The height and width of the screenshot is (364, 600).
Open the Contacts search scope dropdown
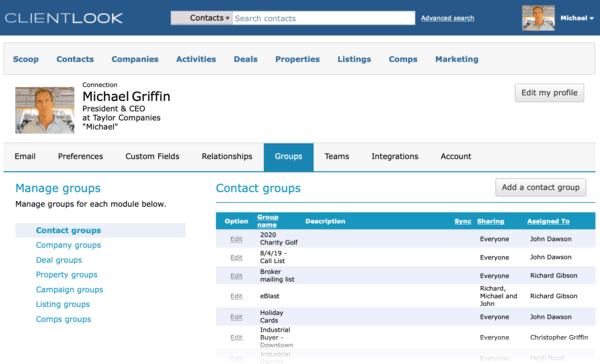click(202, 18)
